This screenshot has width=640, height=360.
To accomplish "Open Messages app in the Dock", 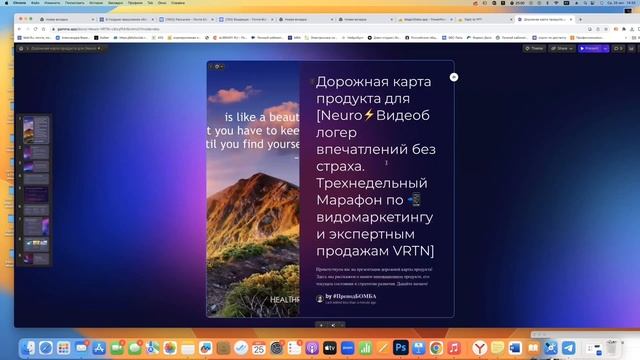I will [x=135, y=348].
